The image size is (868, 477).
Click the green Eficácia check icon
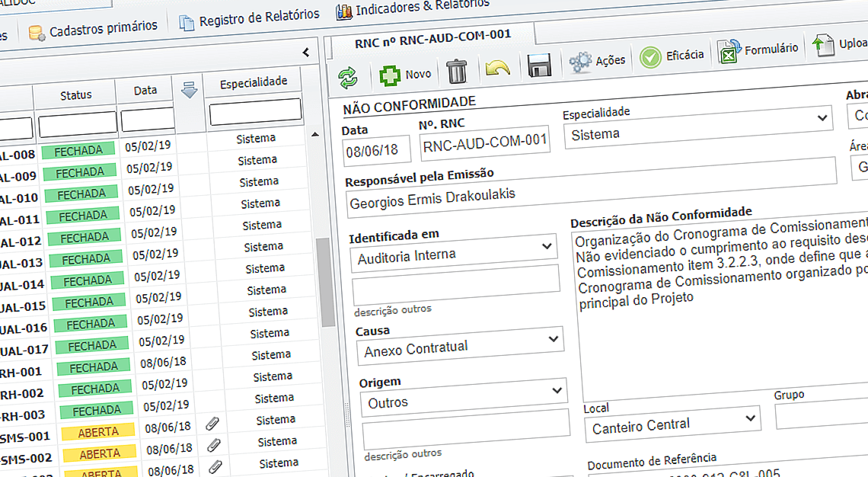pos(651,57)
